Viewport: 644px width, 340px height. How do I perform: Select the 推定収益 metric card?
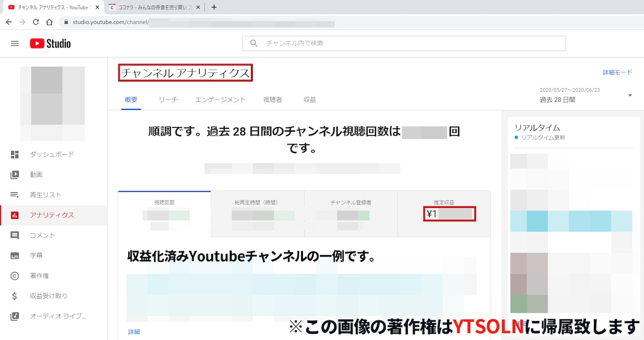pos(444,214)
